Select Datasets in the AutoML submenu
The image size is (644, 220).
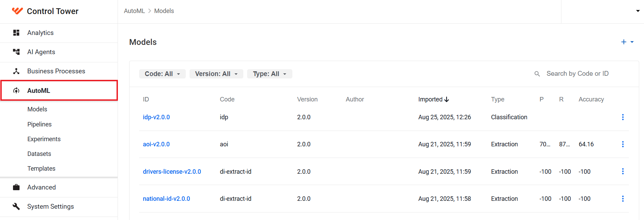click(39, 154)
